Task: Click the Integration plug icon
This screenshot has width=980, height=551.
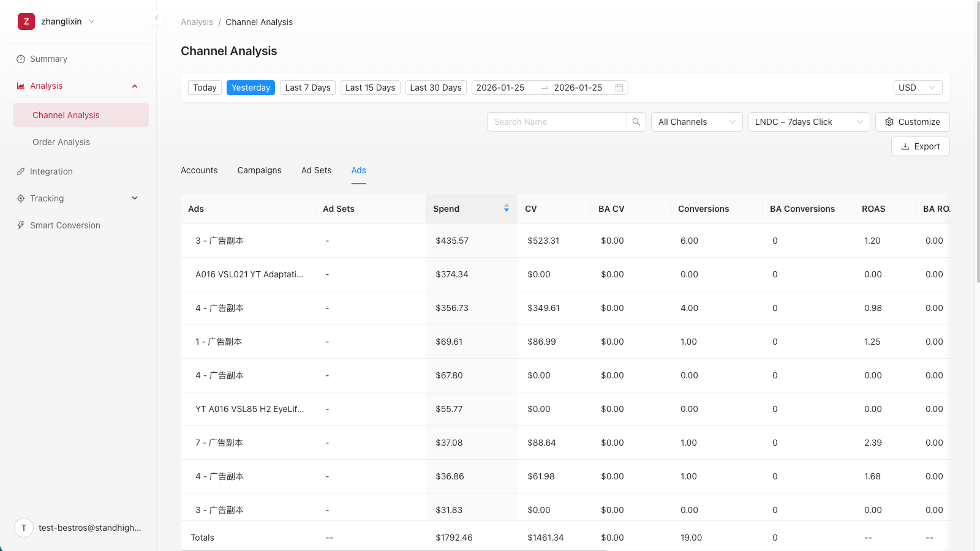Action: (21, 171)
